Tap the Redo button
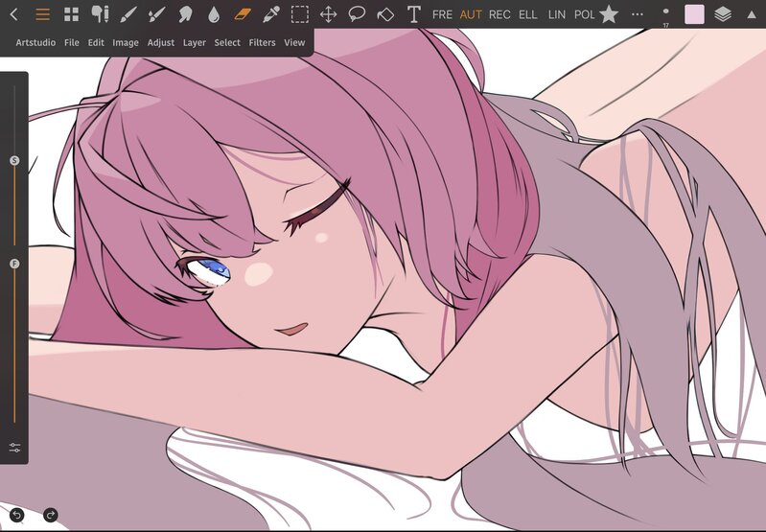 (x=50, y=515)
